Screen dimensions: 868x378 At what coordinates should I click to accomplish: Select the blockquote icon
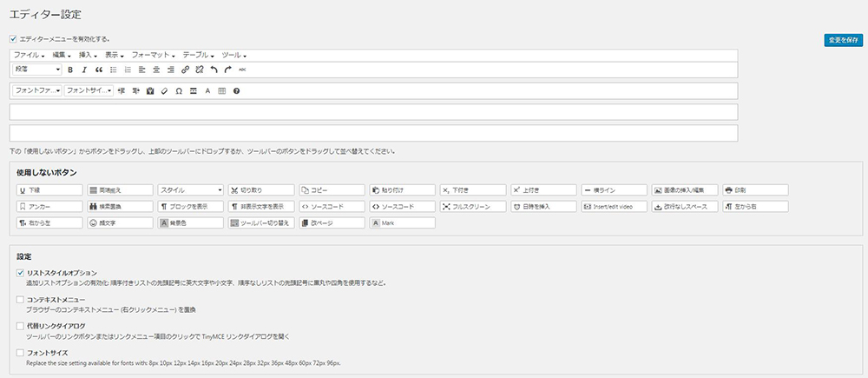click(x=98, y=69)
